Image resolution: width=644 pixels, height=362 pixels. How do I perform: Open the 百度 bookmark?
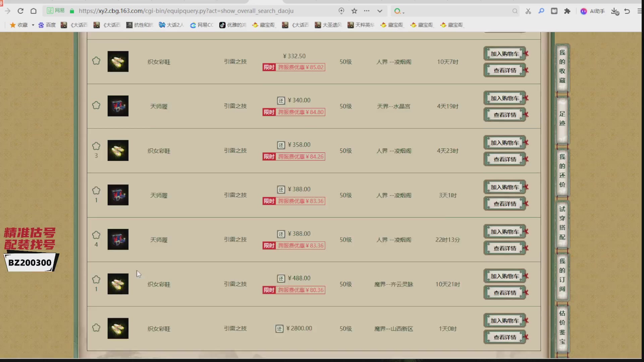47,25
